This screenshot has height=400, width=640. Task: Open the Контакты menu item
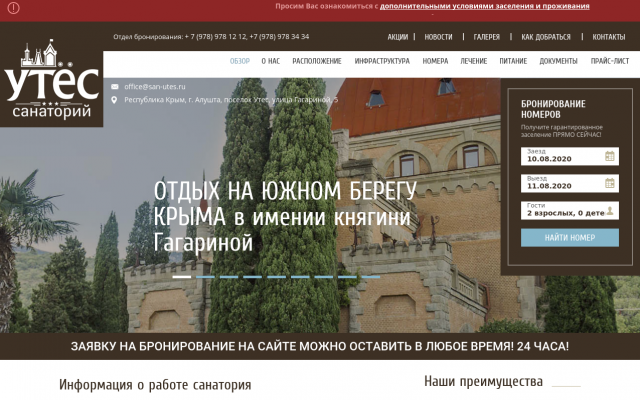tap(609, 37)
